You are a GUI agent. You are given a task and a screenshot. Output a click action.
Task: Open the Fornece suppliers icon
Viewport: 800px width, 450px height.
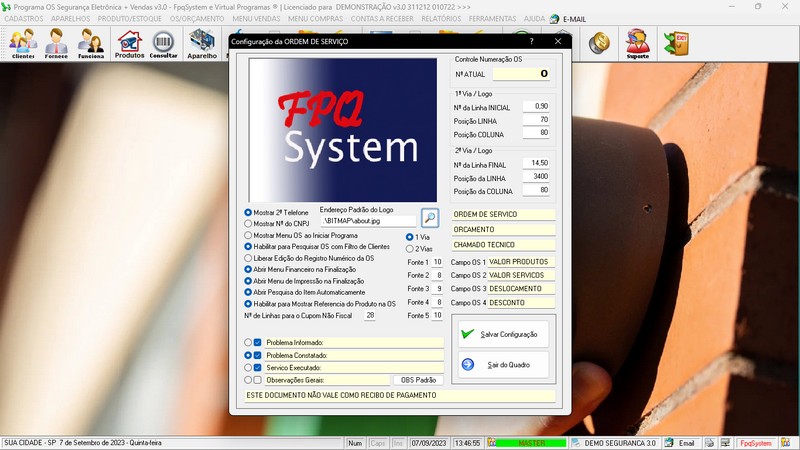click(57, 43)
